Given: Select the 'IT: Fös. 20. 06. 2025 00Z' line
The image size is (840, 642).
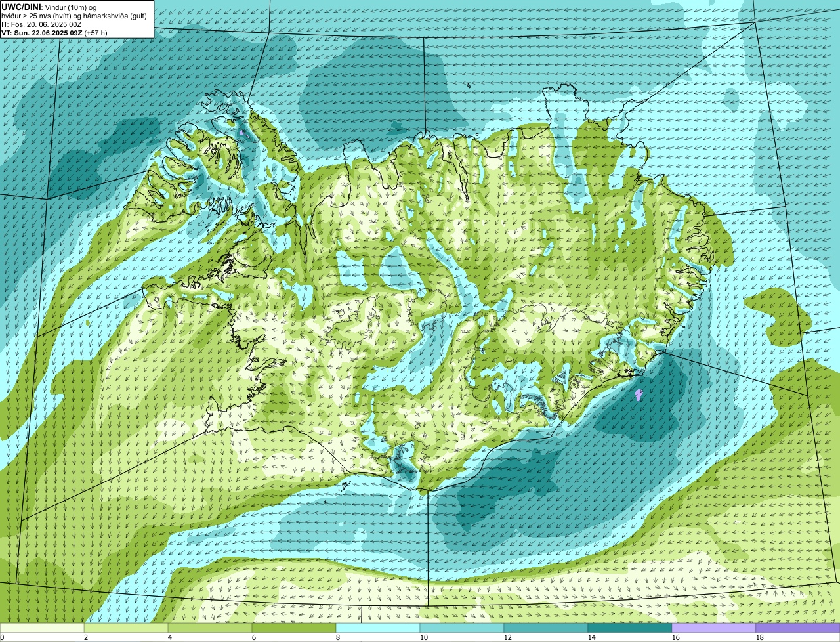Looking at the screenshot, I should (42, 24).
